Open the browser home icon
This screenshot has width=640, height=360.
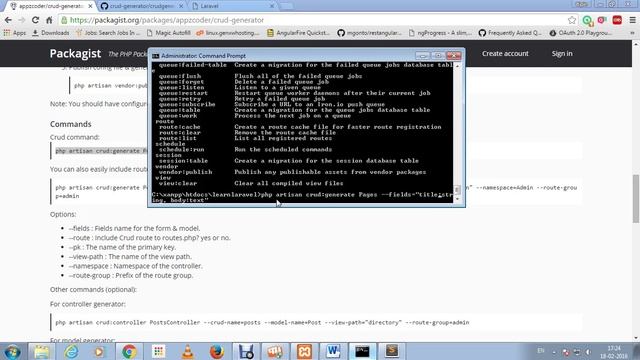tap(49, 20)
